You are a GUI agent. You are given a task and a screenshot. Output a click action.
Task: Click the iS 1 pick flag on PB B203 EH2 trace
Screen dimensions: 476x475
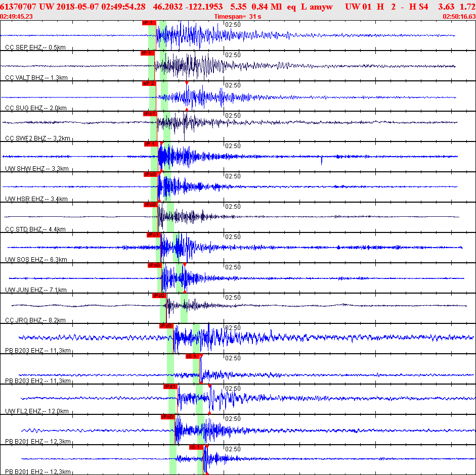click(x=192, y=356)
